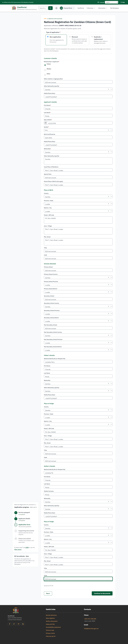Choose Father as relationship to applicant

pos(45,65)
